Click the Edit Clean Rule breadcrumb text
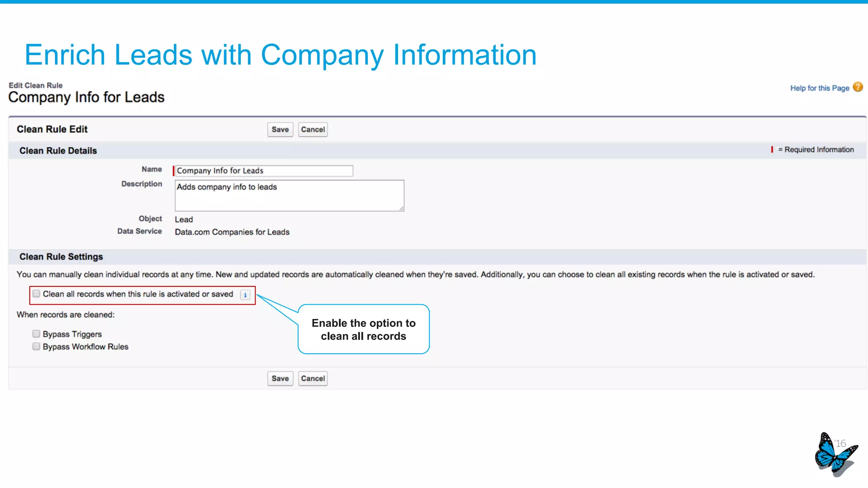The height and width of the screenshot is (488, 868). coord(36,85)
